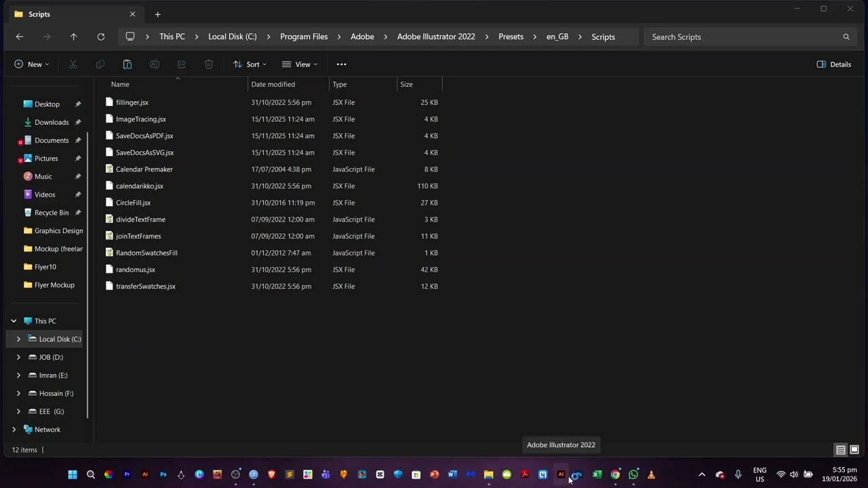This screenshot has height=488, width=868.
Task: Switch to details list view in status bar
Action: 840,450
